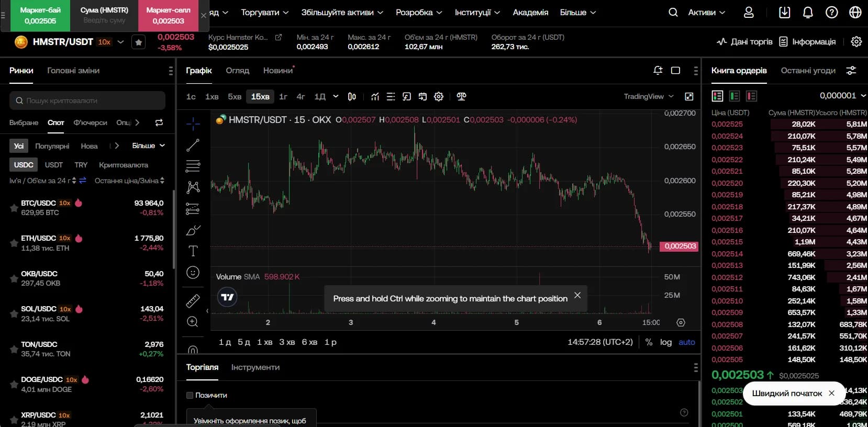868x427 pixels.
Task: Toggle percent scale on chart
Action: click(x=649, y=342)
